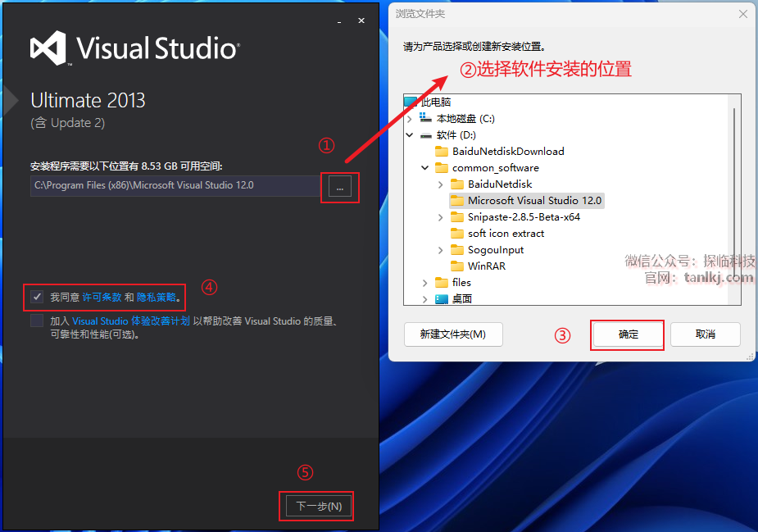Collapse the 软件 (D:) drive node
Screen dimensions: 758x532
point(410,135)
